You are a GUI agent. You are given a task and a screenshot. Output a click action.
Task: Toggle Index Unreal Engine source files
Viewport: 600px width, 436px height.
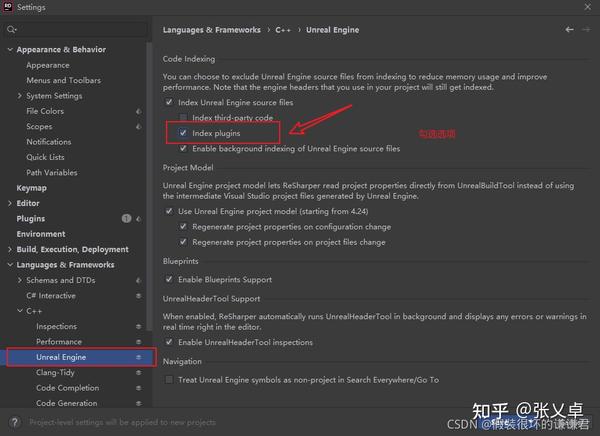click(x=169, y=102)
